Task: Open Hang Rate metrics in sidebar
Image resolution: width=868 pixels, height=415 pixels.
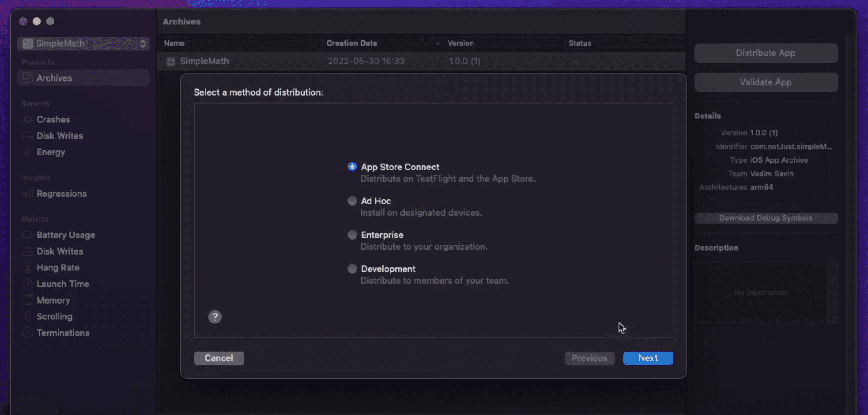Action: tap(58, 268)
